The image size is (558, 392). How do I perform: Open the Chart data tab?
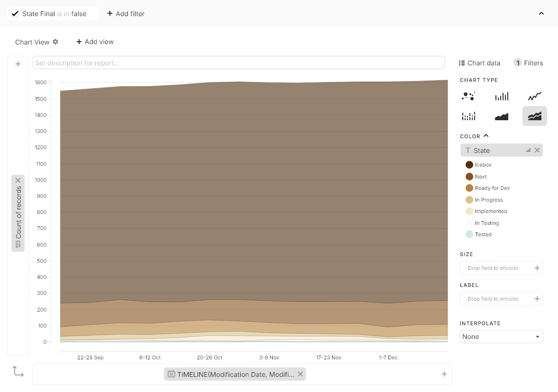pyautogui.click(x=479, y=63)
